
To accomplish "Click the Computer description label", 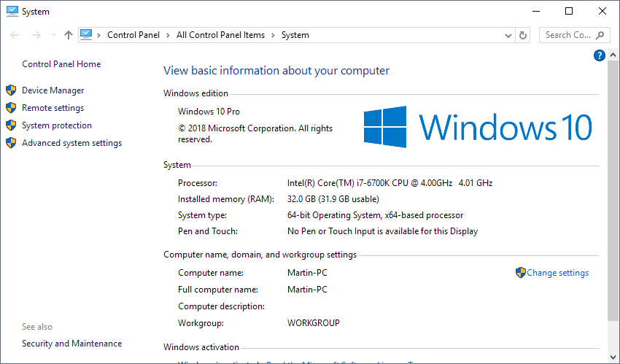I will [x=221, y=306].
